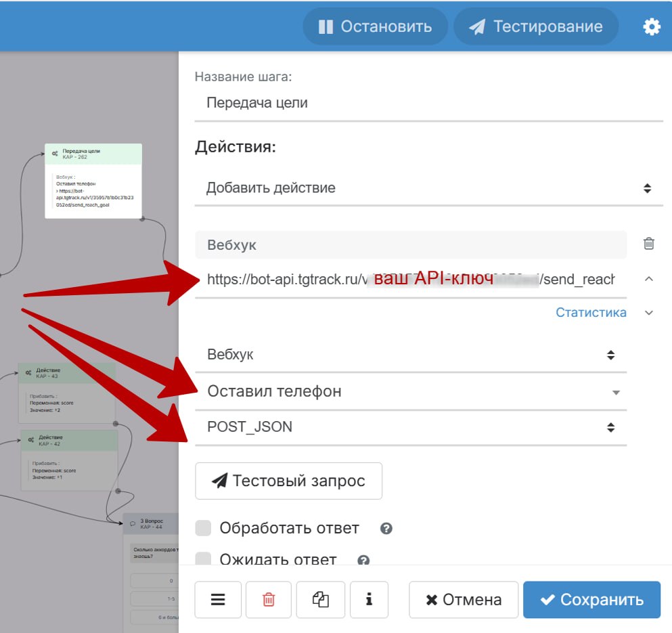
Task: Select the Действие KAP-42 node on canvas
Action: 70,460
